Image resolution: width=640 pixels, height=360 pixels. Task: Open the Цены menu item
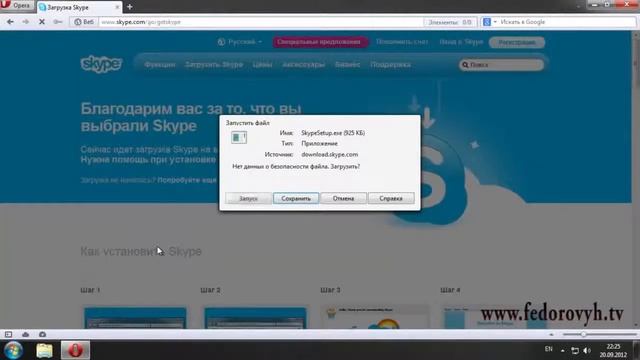click(x=262, y=64)
